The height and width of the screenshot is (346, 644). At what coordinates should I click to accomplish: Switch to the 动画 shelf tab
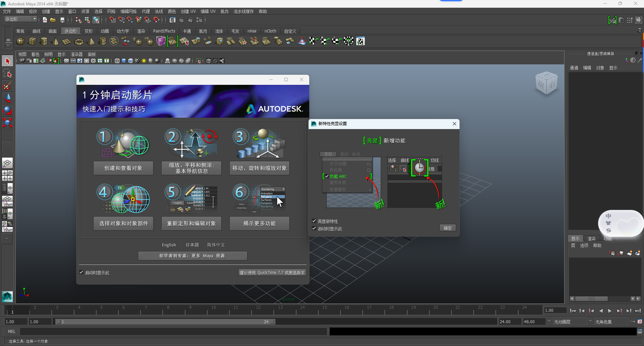(x=105, y=31)
